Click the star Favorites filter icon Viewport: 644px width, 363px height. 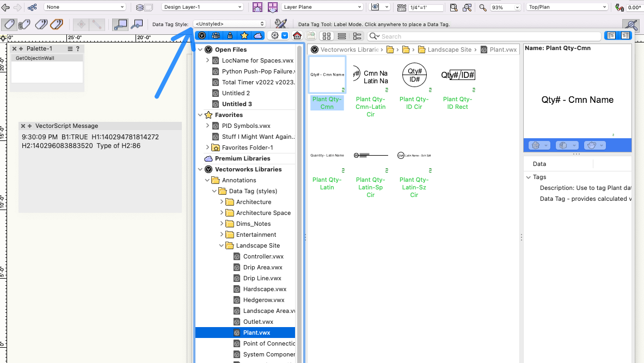[x=244, y=36]
